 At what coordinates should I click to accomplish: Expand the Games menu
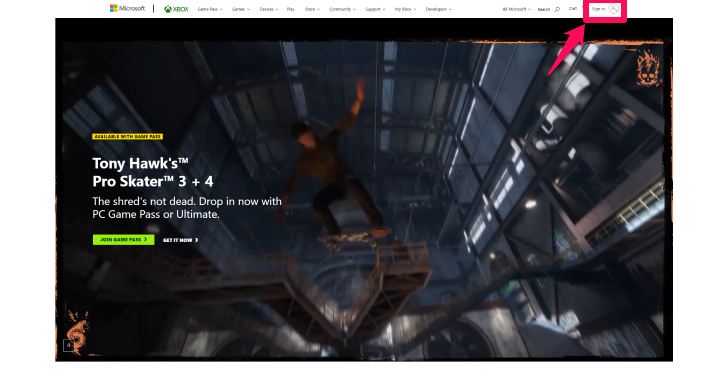coord(240,9)
